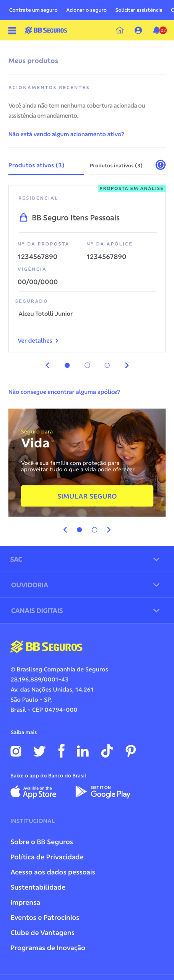Click the SIMULAR SEGURO button
Viewport: 174px width, 980px height.
87,496
